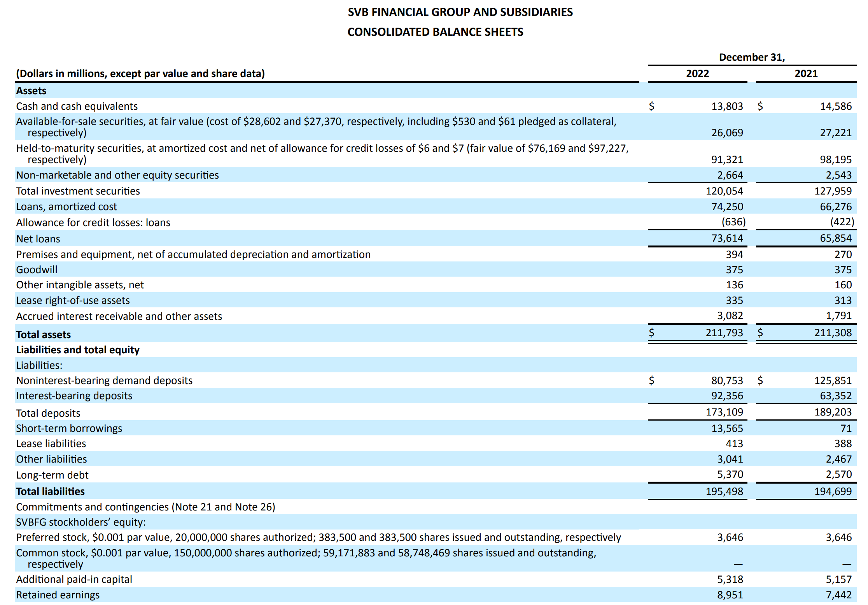Viewport: 868px width, 605px height.
Task: Click Commitments and contingencies note text
Action: pos(145,507)
